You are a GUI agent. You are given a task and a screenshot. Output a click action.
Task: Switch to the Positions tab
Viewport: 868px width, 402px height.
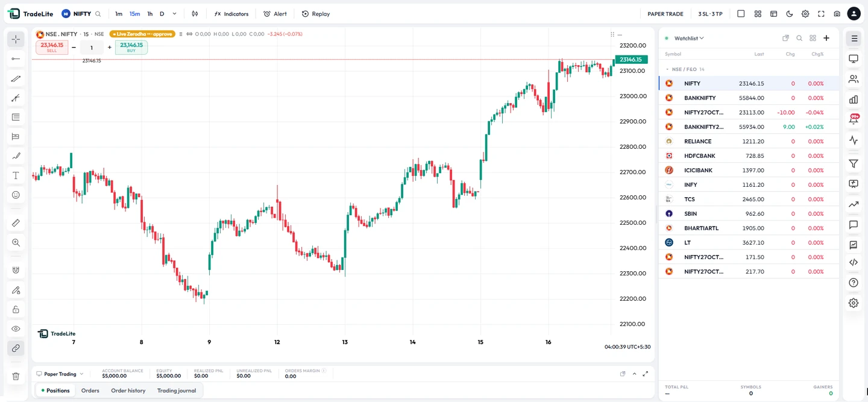(x=55, y=391)
